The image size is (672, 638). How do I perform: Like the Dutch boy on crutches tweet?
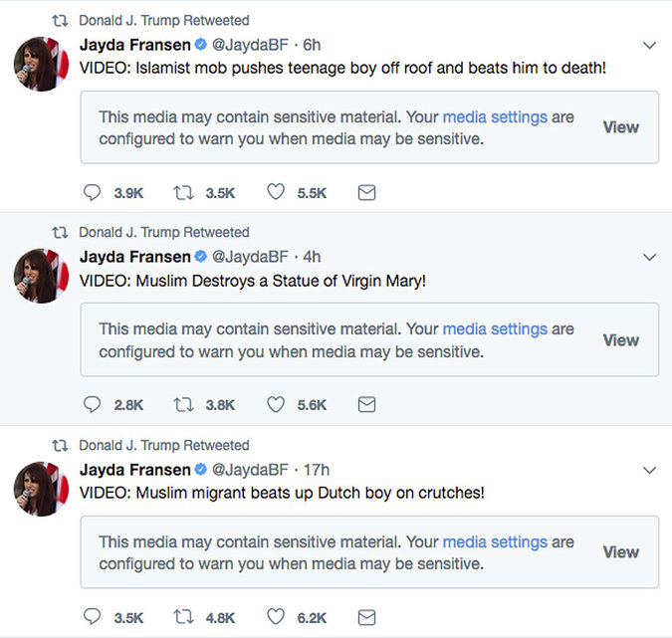276,617
